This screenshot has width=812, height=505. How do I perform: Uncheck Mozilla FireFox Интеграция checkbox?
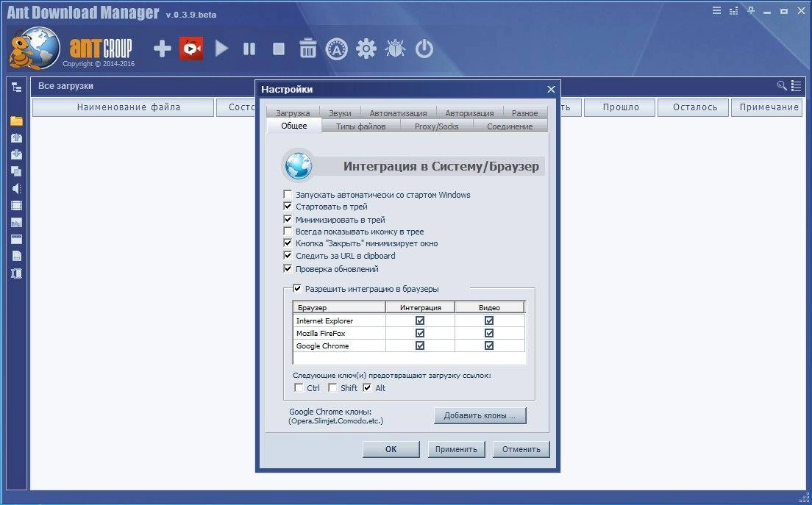pyautogui.click(x=420, y=333)
